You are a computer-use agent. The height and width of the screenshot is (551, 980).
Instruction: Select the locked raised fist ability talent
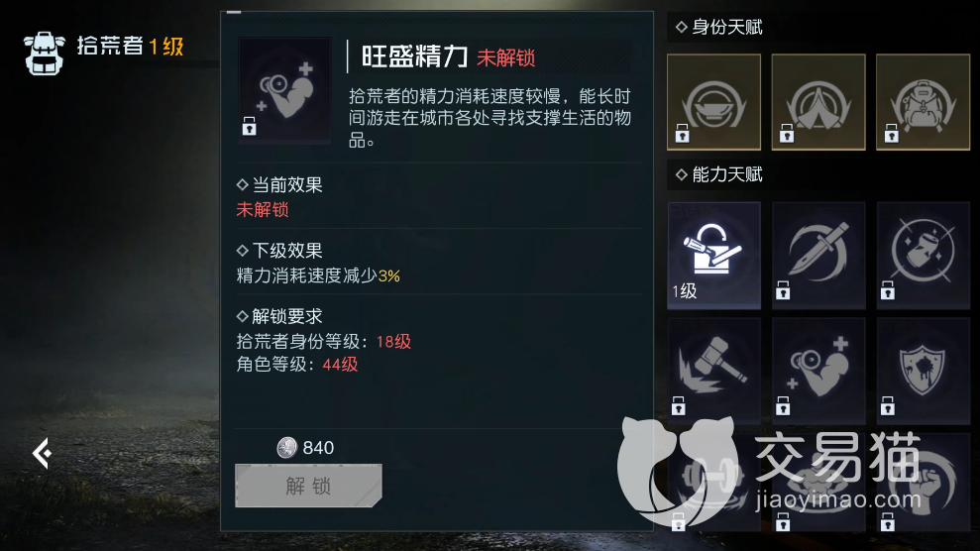[923, 483]
